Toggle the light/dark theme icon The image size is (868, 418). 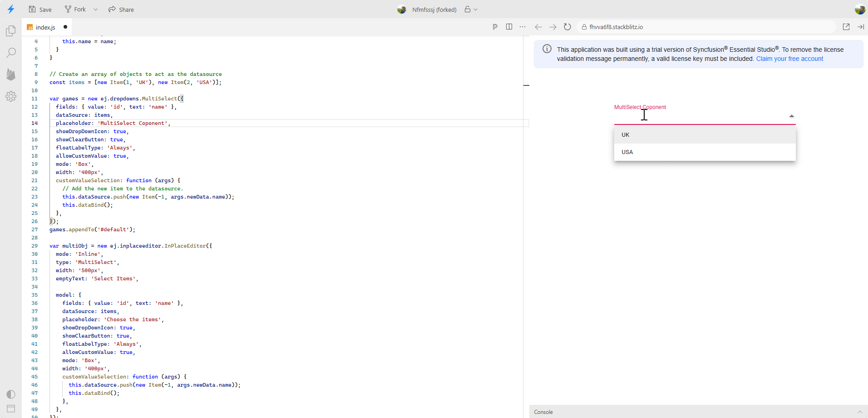pos(11,394)
